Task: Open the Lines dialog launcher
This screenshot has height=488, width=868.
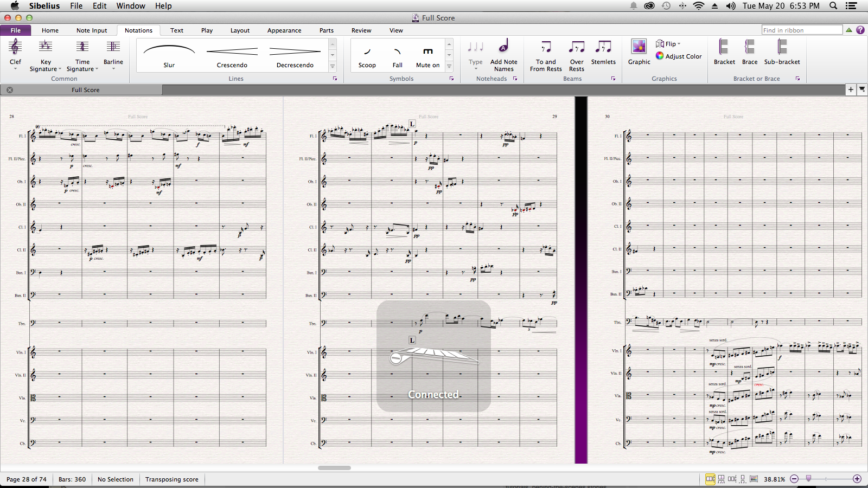Action: pyautogui.click(x=335, y=79)
